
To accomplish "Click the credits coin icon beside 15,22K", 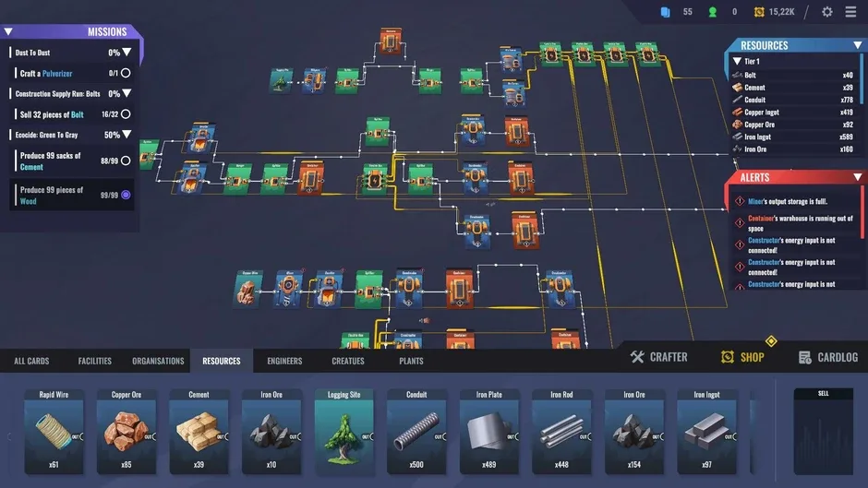I will [x=759, y=12].
